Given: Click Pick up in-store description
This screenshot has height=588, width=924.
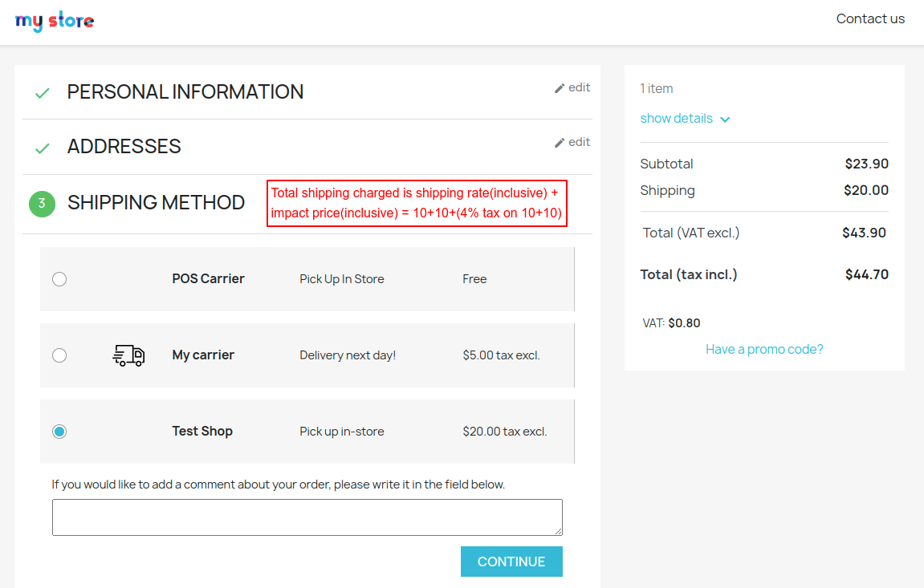Looking at the screenshot, I should click(342, 432).
